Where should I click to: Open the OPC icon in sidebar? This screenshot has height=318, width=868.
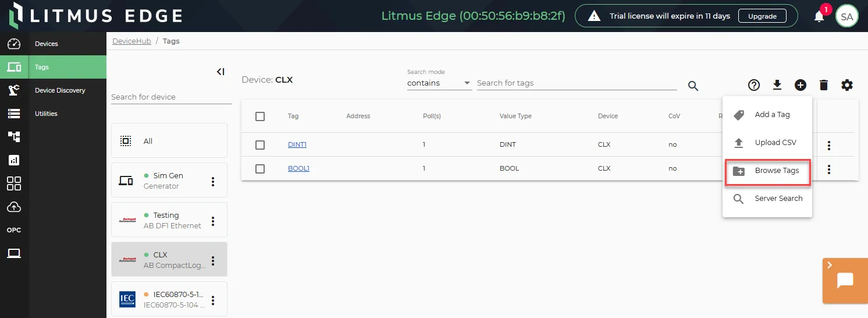pos(14,230)
